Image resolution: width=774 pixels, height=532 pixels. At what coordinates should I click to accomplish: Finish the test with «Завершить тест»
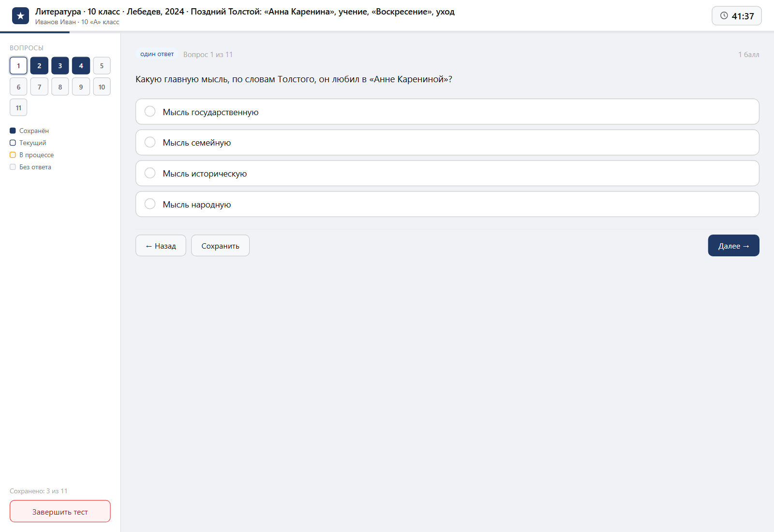pos(60,511)
